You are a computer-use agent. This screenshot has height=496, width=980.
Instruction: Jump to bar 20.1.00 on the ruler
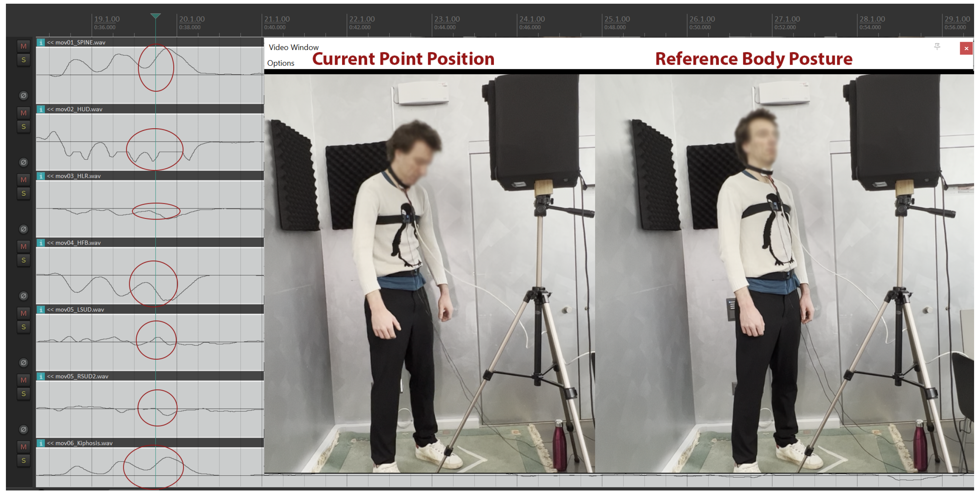pyautogui.click(x=192, y=19)
